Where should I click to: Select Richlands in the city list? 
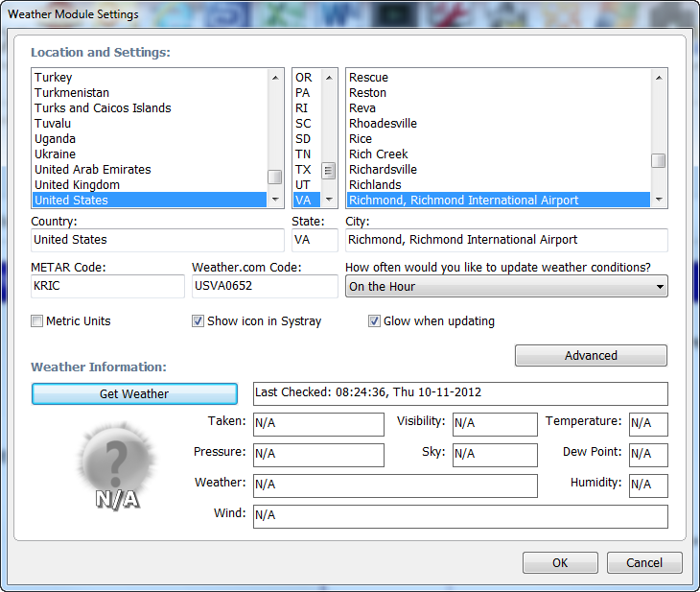tap(375, 184)
